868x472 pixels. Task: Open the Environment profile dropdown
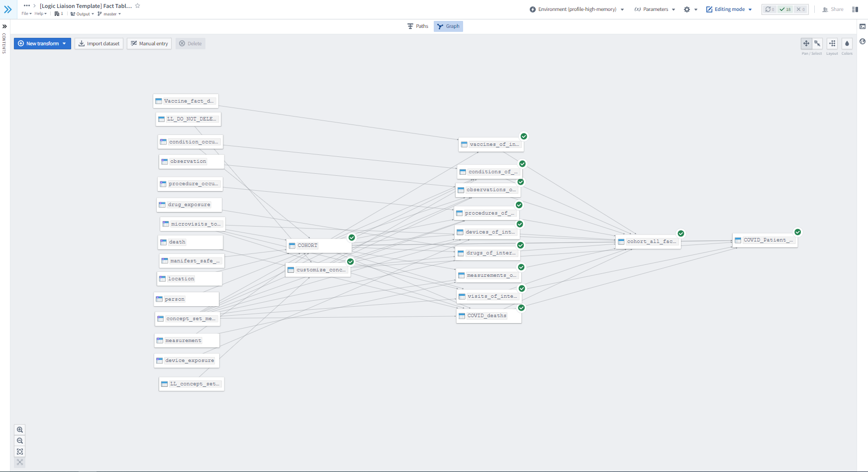click(x=577, y=9)
